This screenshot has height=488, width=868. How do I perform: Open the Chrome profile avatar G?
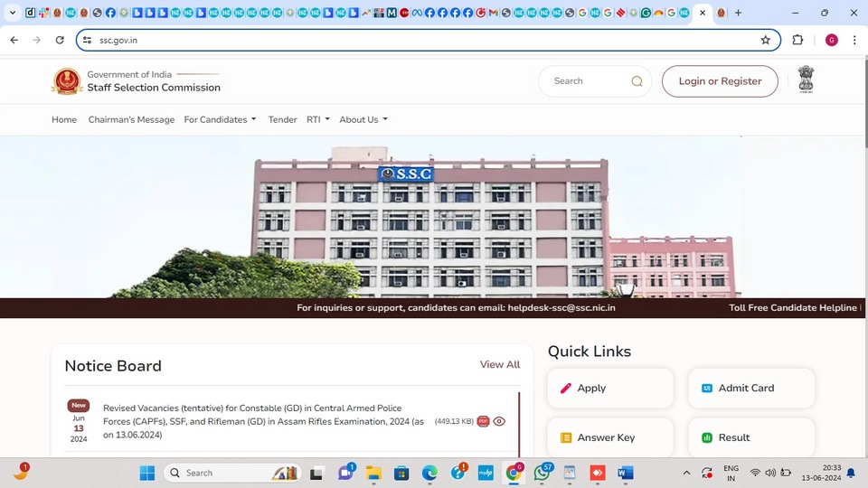pyautogui.click(x=832, y=40)
